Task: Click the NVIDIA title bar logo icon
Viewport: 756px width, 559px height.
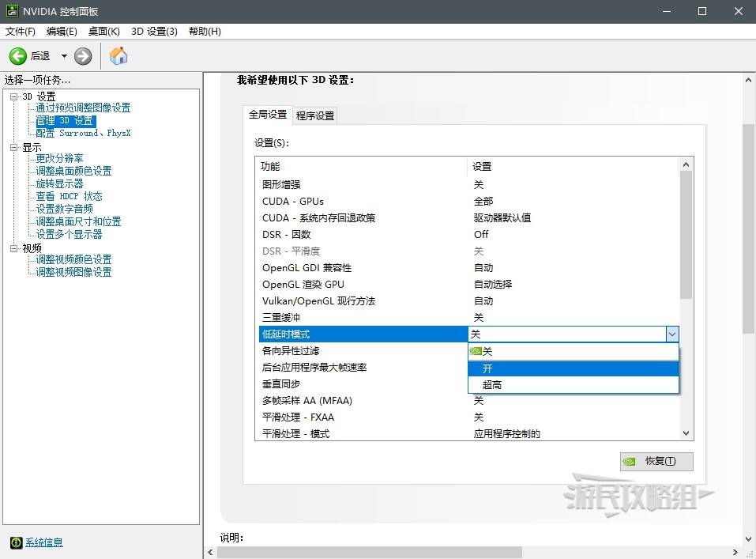Action: click(x=11, y=11)
